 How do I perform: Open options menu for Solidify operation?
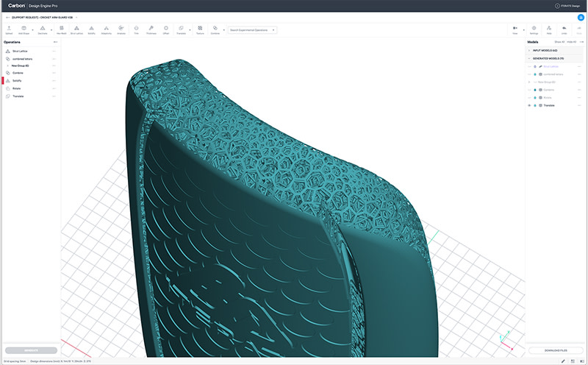pos(54,81)
